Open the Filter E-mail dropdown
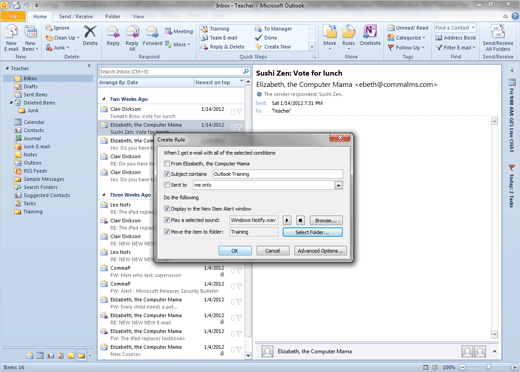This screenshot has width=520, height=372. [x=455, y=48]
